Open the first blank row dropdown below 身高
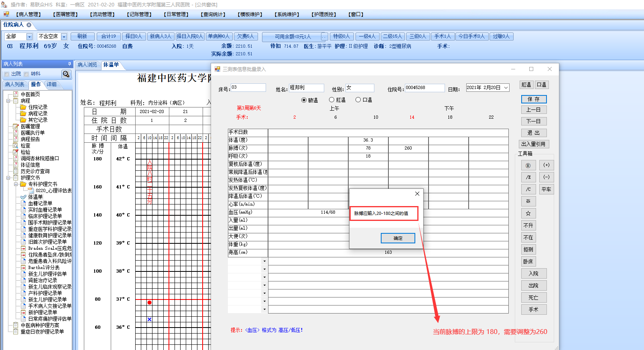 point(264,261)
